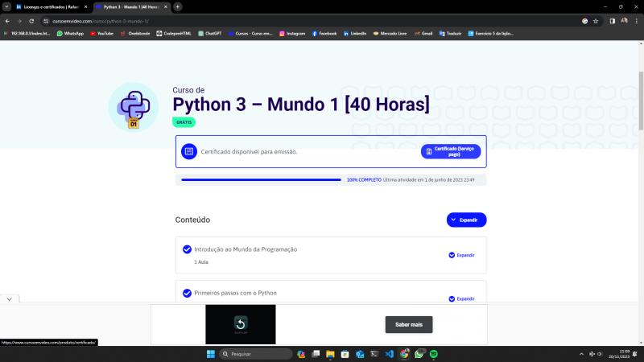Open Visual Studio Code from the taskbar

(x=390, y=354)
